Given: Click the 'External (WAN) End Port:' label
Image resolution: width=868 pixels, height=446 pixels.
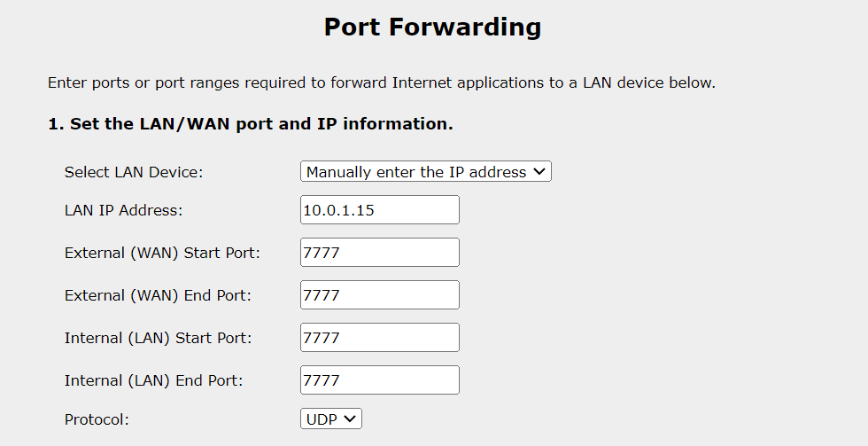Looking at the screenshot, I should 158,296.
